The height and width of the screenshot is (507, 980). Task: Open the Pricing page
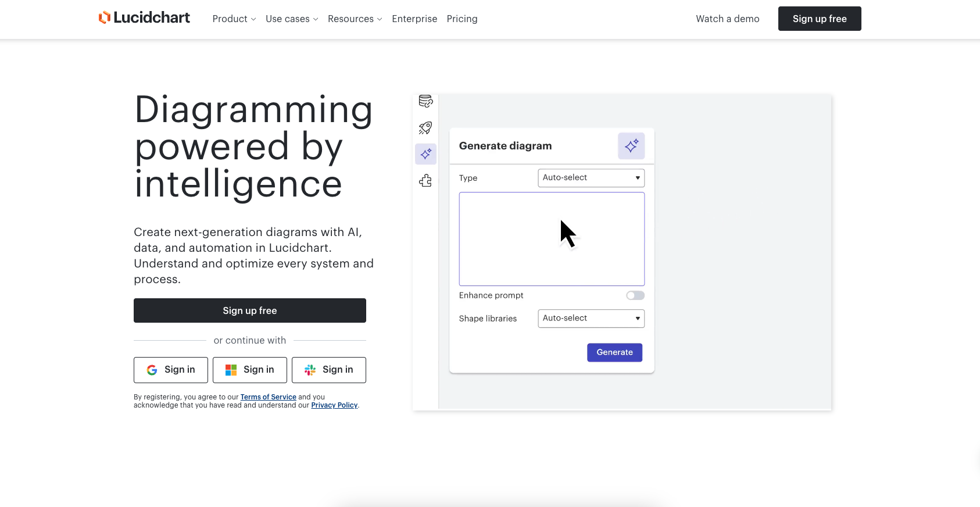coord(462,19)
